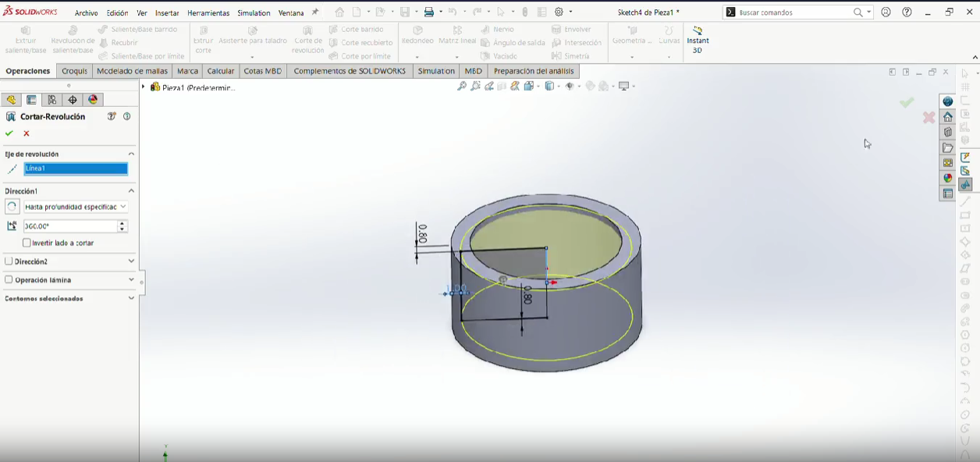Image resolution: width=980 pixels, height=462 pixels.
Task: Open the DisplayManager color-ball tab
Action: [93, 100]
